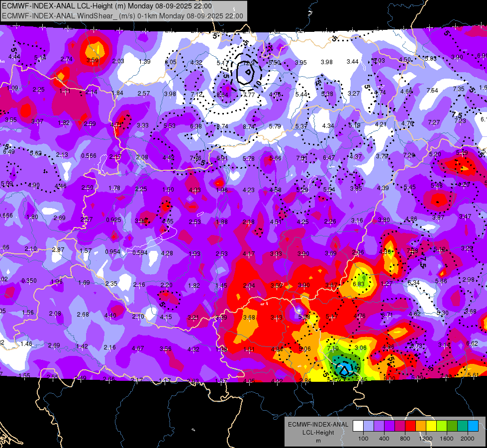The image size is (487, 448).
Task: Click the wind shear value 8.64
Action: (222, 95)
